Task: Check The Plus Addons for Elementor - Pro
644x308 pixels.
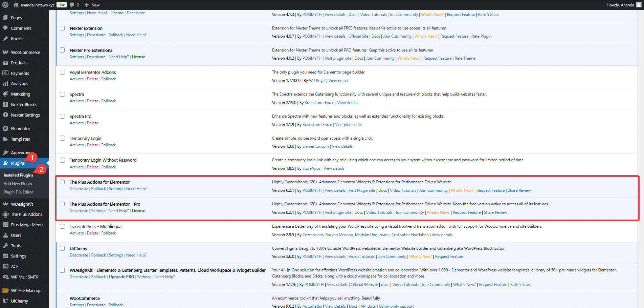Action: click(62, 204)
